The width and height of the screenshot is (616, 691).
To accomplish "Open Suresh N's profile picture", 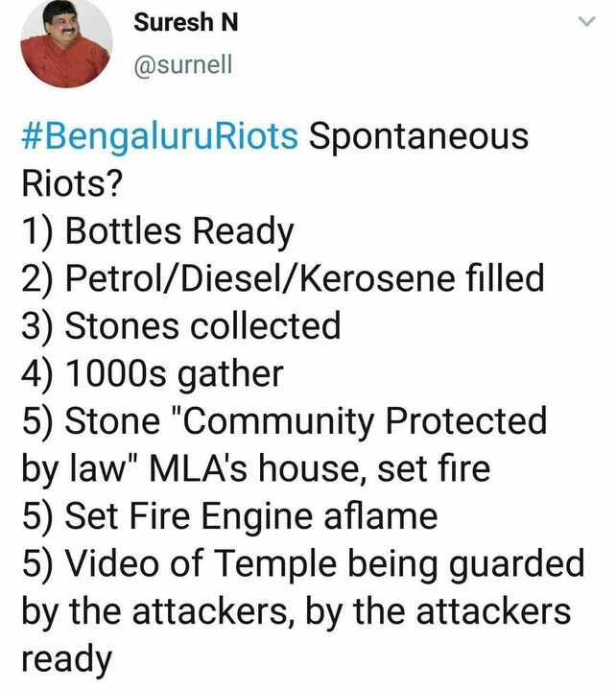I will pos(66,42).
